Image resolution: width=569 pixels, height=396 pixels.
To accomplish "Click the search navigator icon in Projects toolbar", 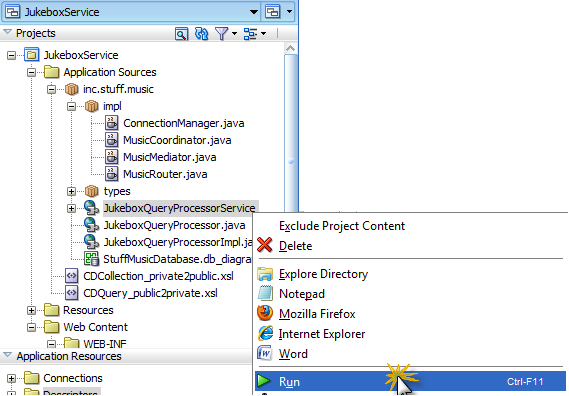I will coord(181,34).
